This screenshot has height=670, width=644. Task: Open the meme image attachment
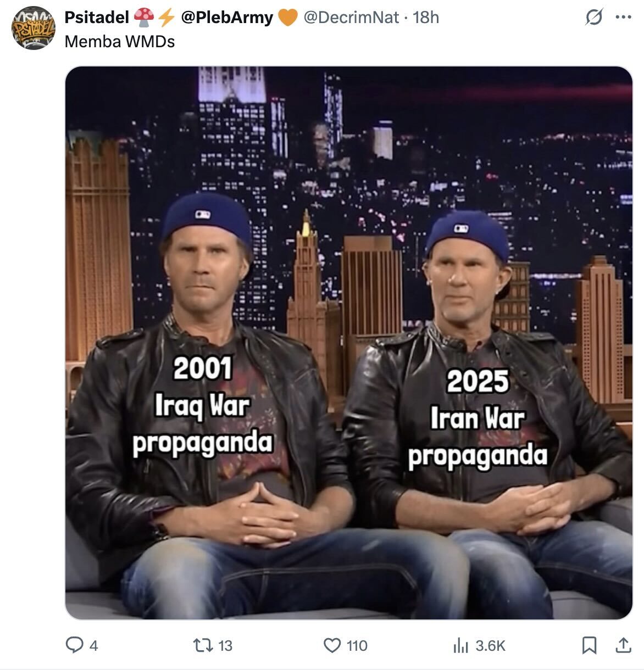click(348, 343)
